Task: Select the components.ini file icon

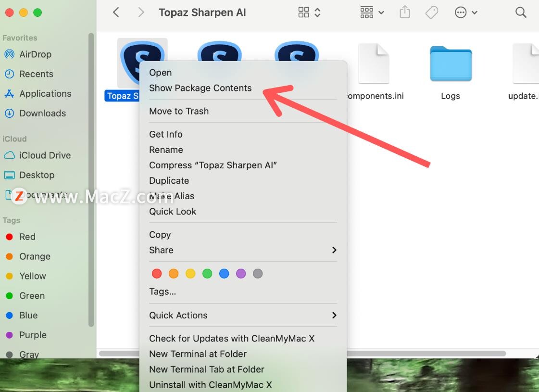Action: (374, 63)
